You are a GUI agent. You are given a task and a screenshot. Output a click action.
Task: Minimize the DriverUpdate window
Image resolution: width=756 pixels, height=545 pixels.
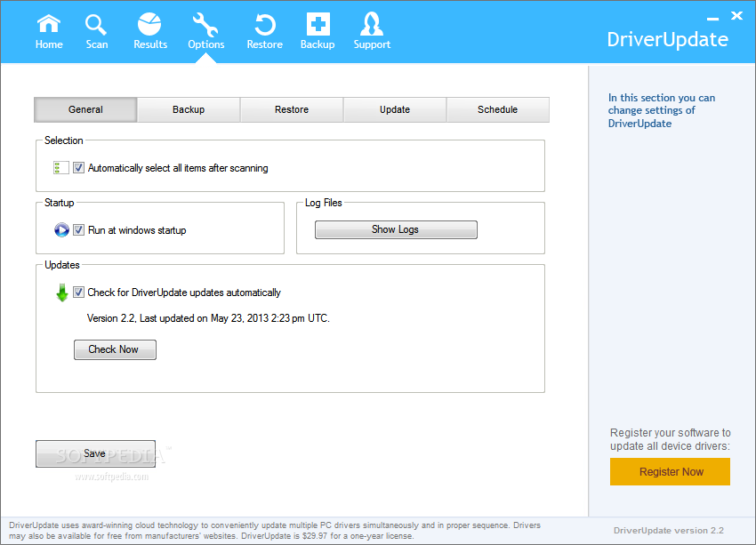tap(712, 19)
